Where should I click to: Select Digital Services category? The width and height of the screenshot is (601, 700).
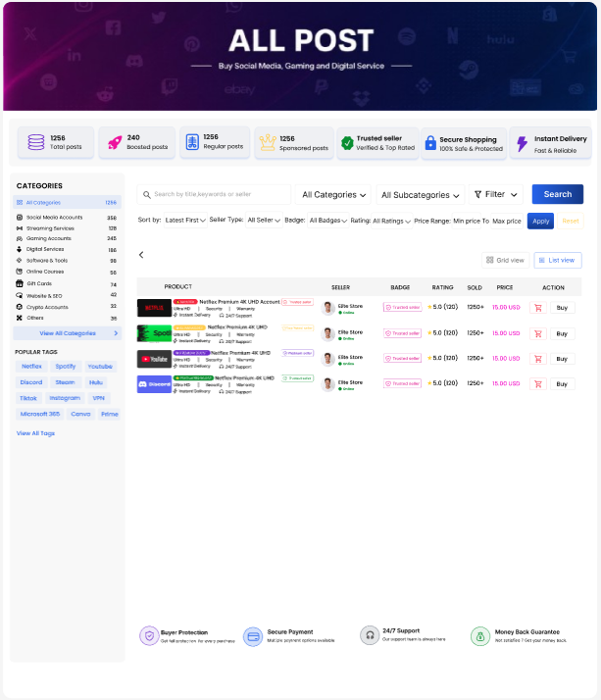(x=67, y=249)
